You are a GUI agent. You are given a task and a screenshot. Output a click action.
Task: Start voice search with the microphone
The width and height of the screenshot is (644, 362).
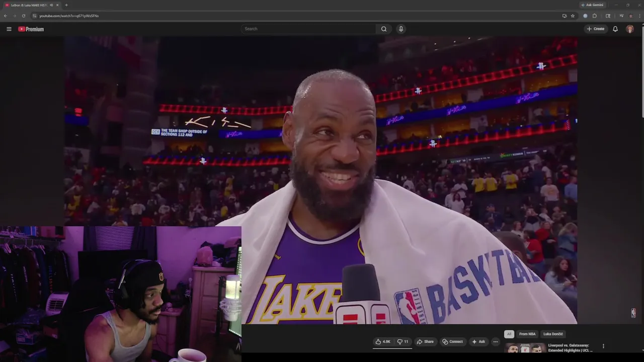(401, 29)
